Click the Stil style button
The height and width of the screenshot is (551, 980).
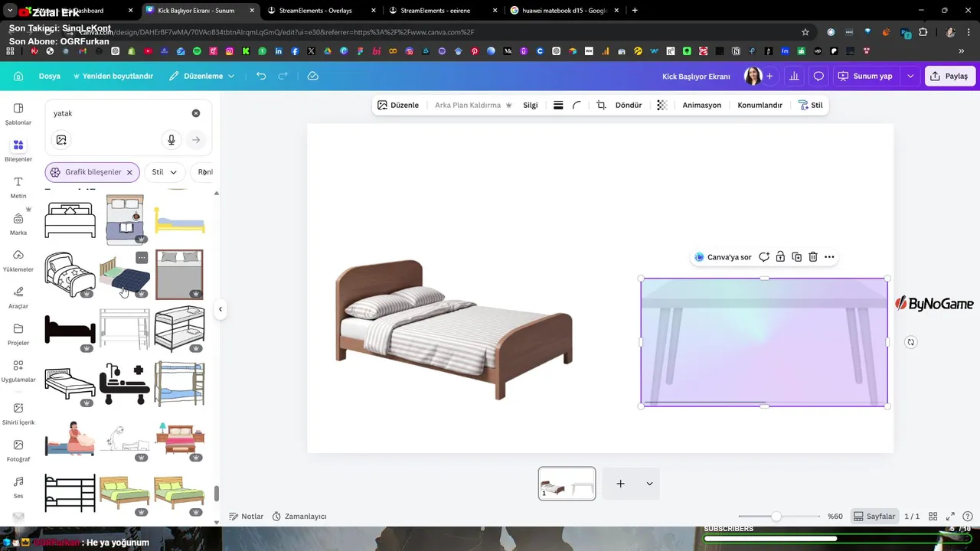(x=810, y=105)
